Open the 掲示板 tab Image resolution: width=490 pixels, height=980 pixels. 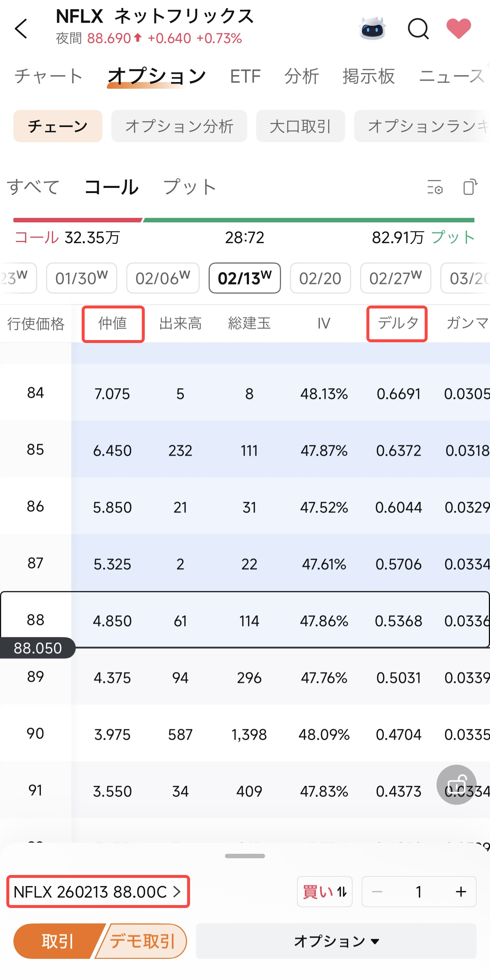point(368,76)
